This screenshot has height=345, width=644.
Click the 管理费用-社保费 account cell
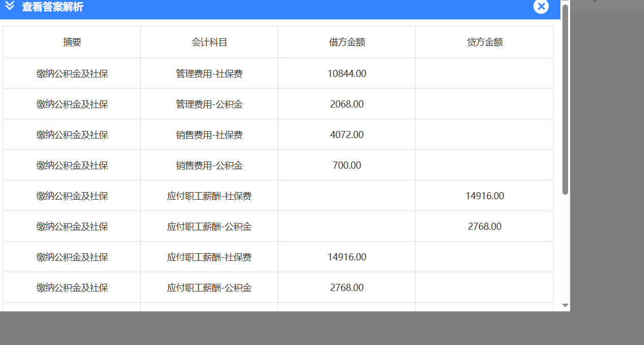209,74
